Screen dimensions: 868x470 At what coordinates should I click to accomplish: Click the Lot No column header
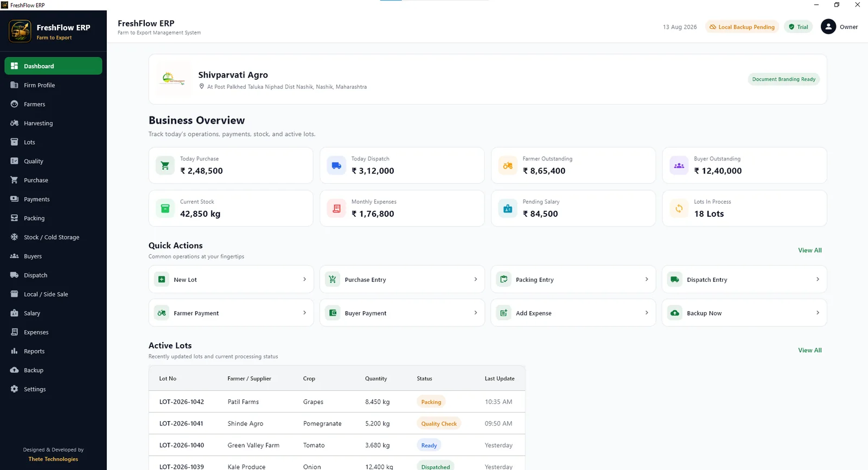pyautogui.click(x=168, y=378)
